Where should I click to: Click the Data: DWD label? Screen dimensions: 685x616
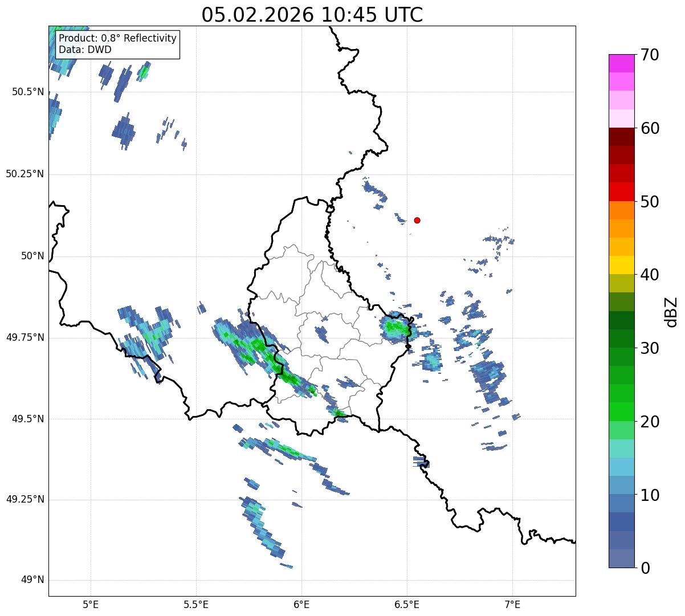click(85, 50)
